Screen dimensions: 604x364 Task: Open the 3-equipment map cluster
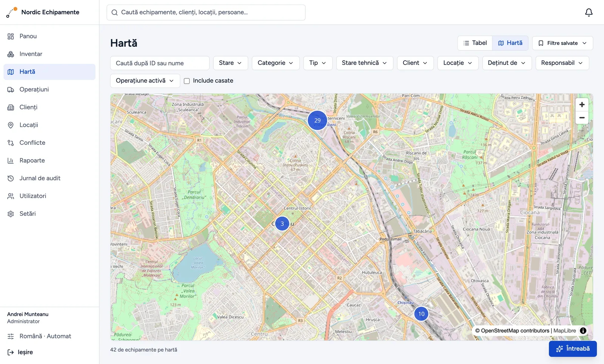tap(282, 224)
